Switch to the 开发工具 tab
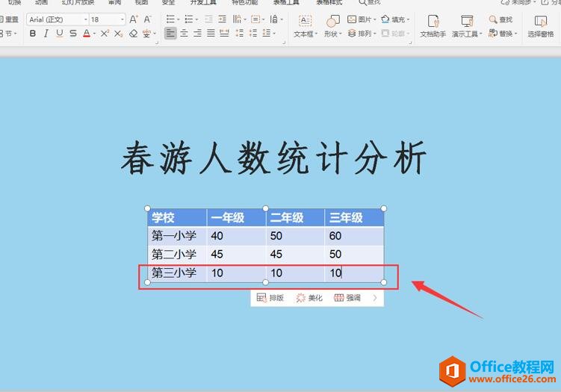Image resolution: width=561 pixels, height=392 pixels. click(x=205, y=3)
